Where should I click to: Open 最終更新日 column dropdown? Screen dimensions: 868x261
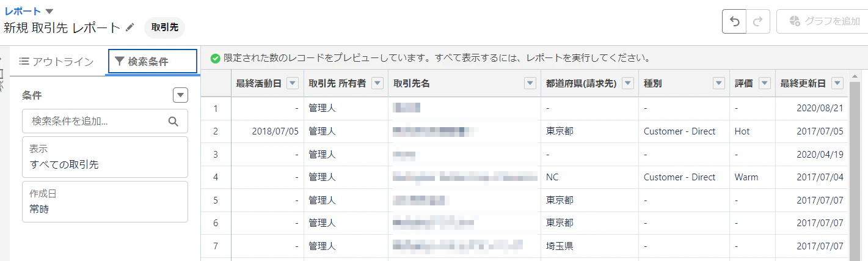(837, 84)
